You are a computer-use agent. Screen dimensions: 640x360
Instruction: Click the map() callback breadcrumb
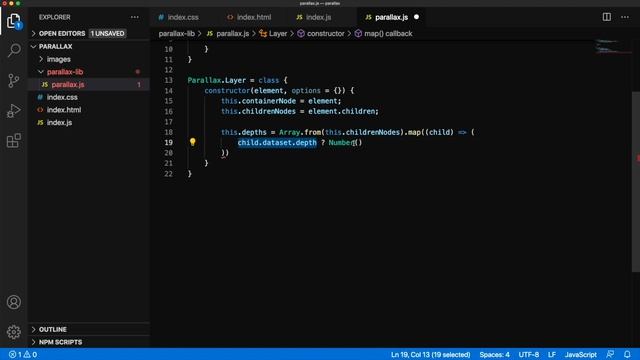tap(384, 33)
